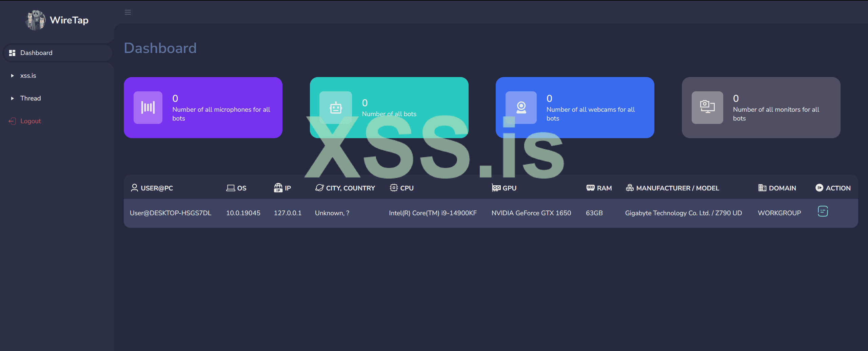Click the graphics card icon beside GPU
868x351 pixels.
pyautogui.click(x=496, y=188)
